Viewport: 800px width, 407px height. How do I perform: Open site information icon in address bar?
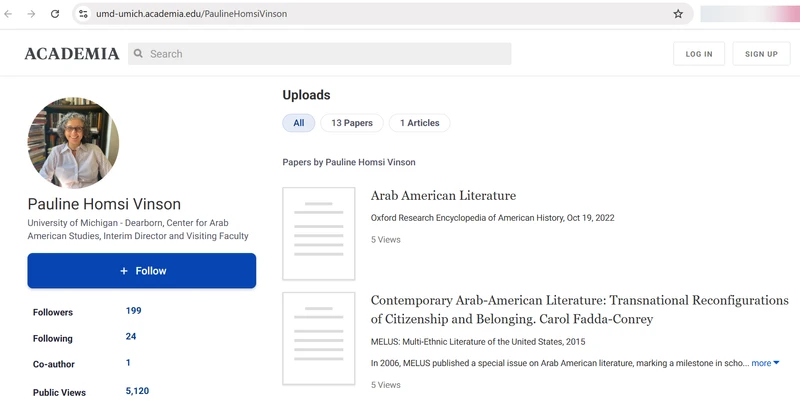point(83,14)
